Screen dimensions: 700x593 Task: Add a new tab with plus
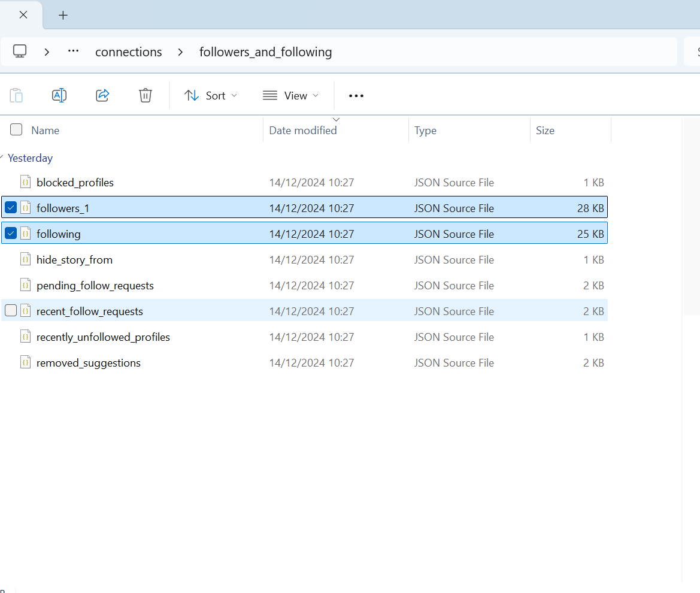tap(63, 15)
